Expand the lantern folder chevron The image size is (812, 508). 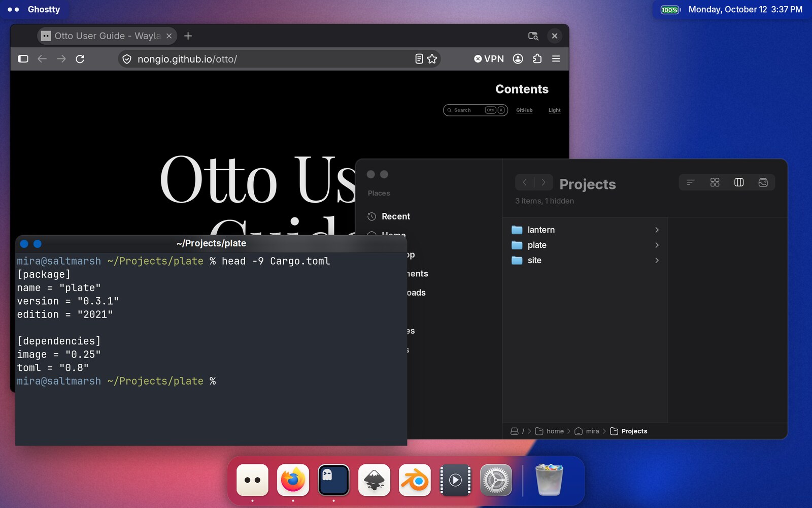click(657, 230)
